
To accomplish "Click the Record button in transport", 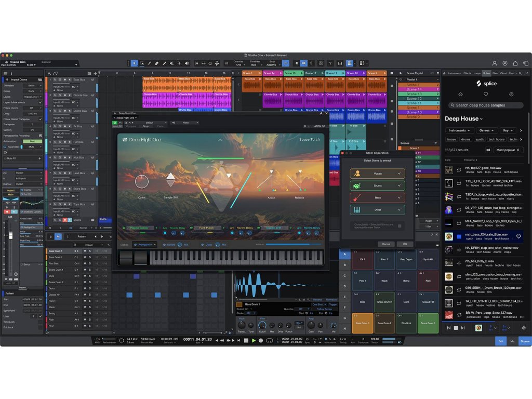I will click(x=261, y=340).
